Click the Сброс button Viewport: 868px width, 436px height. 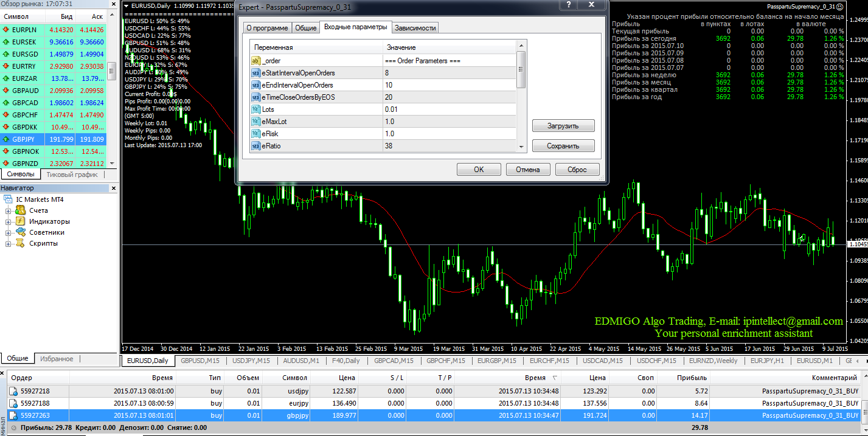[577, 170]
